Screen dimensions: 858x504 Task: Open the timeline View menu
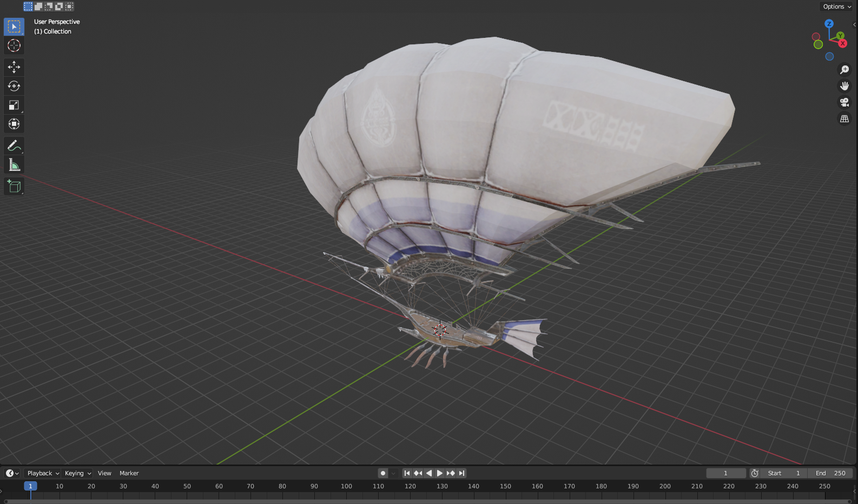pos(104,473)
